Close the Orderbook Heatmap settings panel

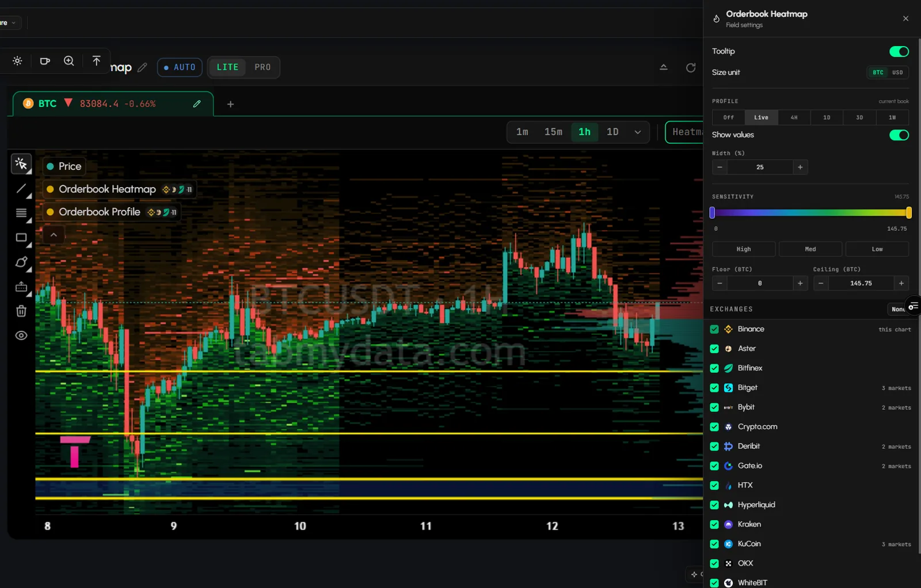[905, 18]
